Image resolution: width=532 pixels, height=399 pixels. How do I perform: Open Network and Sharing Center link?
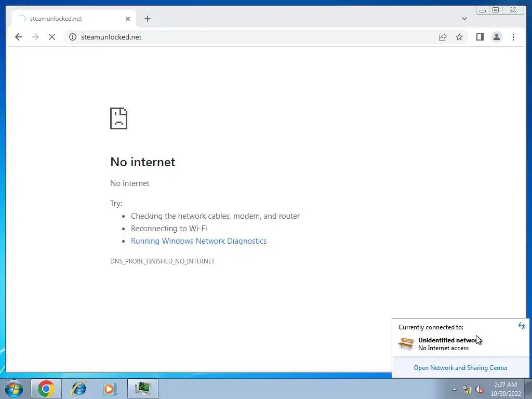pos(460,368)
